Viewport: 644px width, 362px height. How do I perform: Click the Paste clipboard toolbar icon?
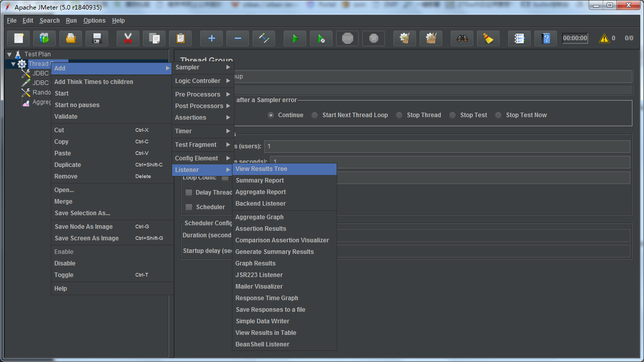coord(181,38)
